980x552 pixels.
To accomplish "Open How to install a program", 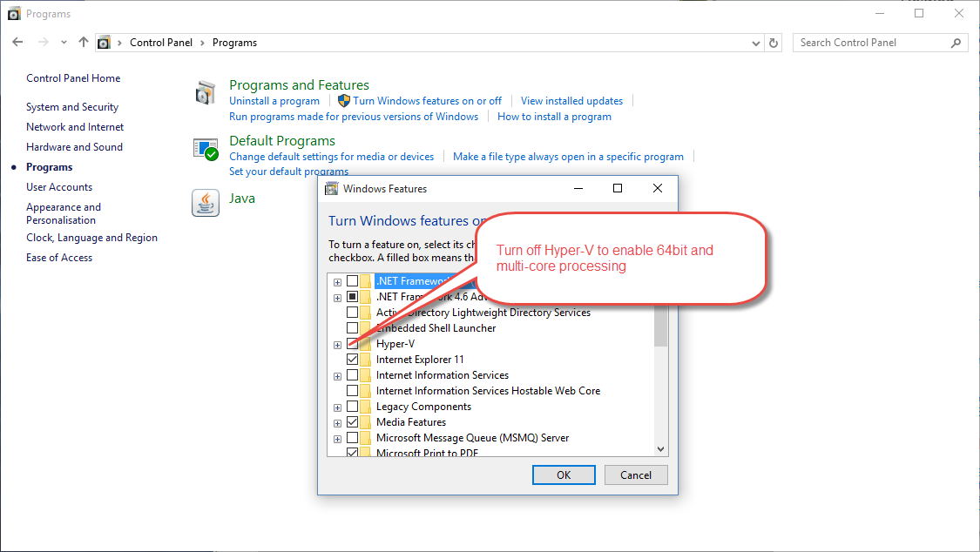I will click(x=554, y=117).
